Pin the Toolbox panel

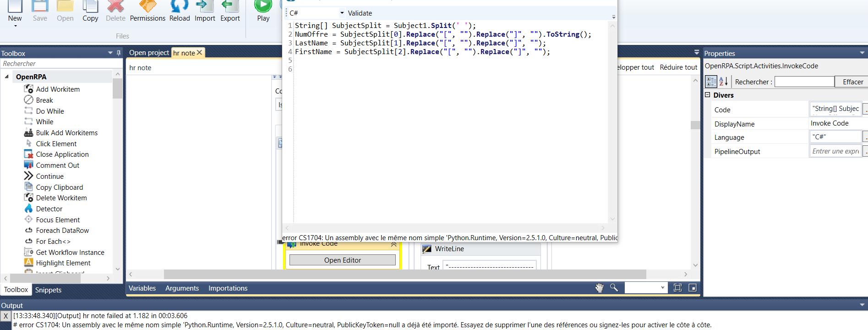point(119,53)
